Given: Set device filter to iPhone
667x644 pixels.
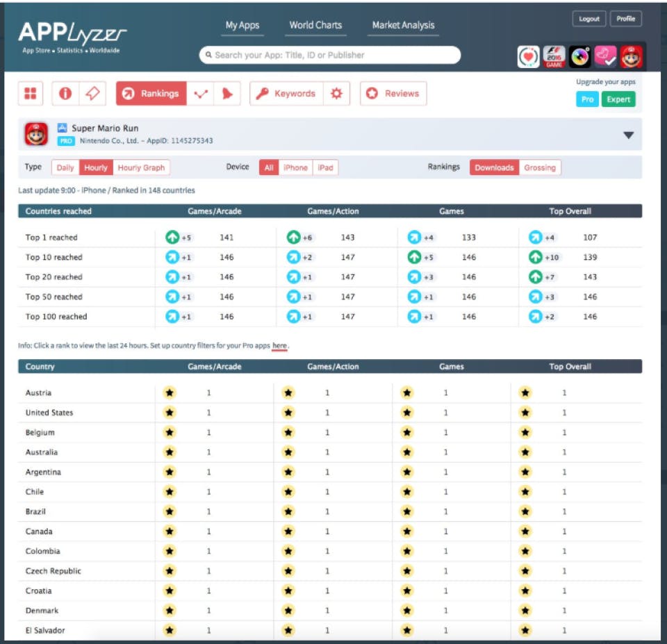Looking at the screenshot, I should 296,167.
